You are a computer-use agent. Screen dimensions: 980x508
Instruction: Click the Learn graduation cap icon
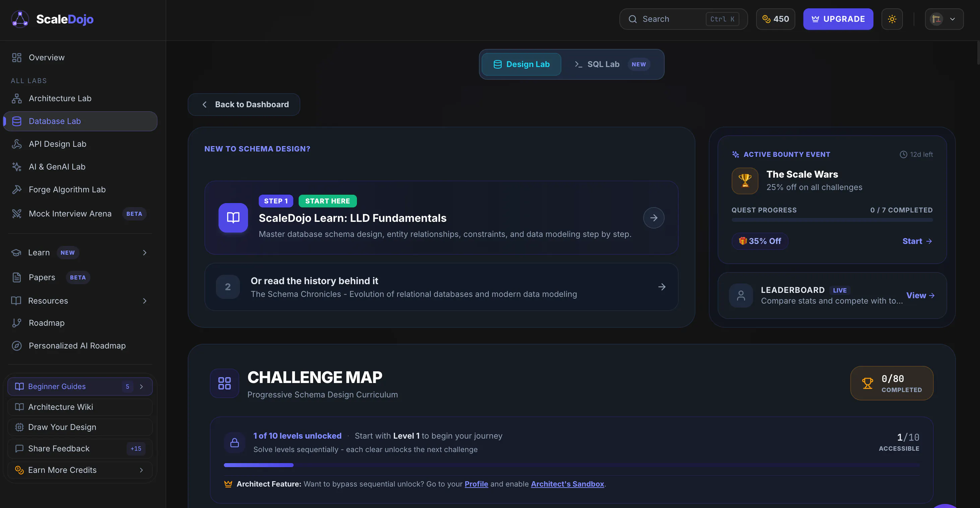point(16,252)
